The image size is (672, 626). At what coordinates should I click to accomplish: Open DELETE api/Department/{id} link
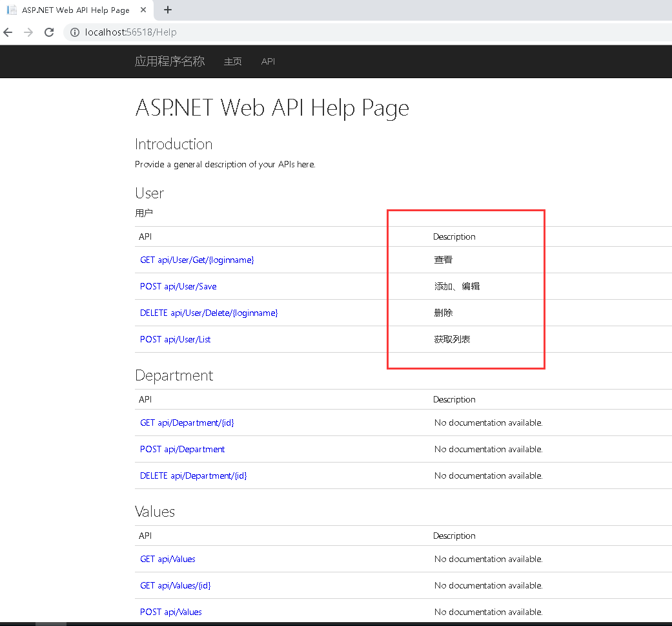pos(193,476)
